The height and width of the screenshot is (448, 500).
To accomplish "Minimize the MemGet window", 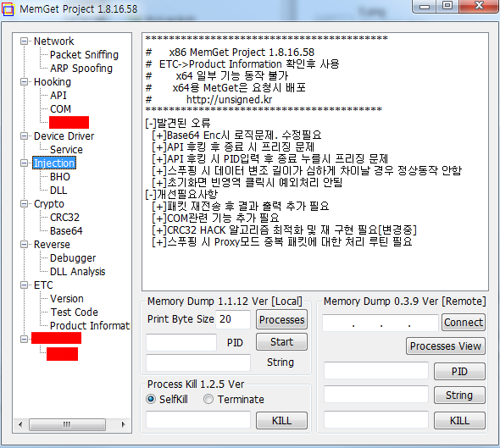I will coord(424,6).
